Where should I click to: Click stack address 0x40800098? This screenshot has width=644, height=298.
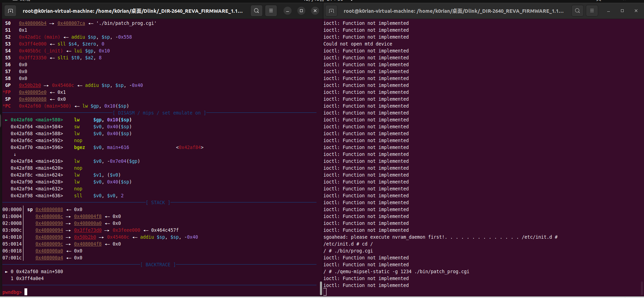pos(49,237)
